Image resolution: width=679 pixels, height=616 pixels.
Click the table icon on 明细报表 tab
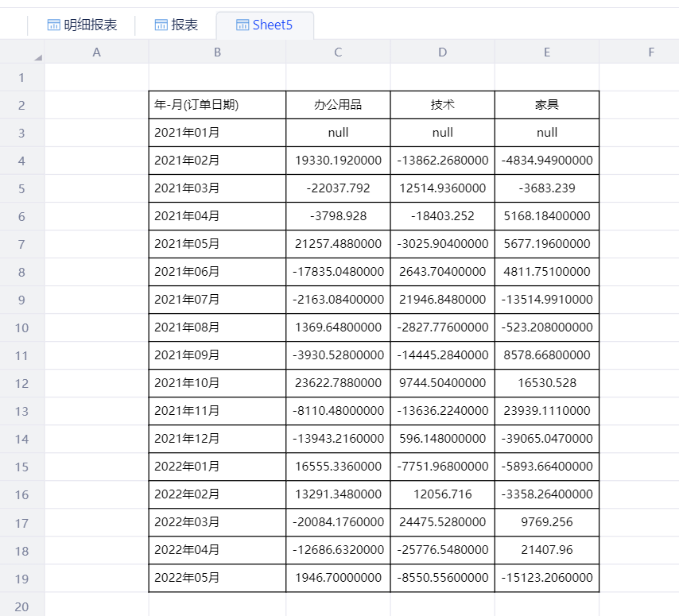tap(54, 25)
